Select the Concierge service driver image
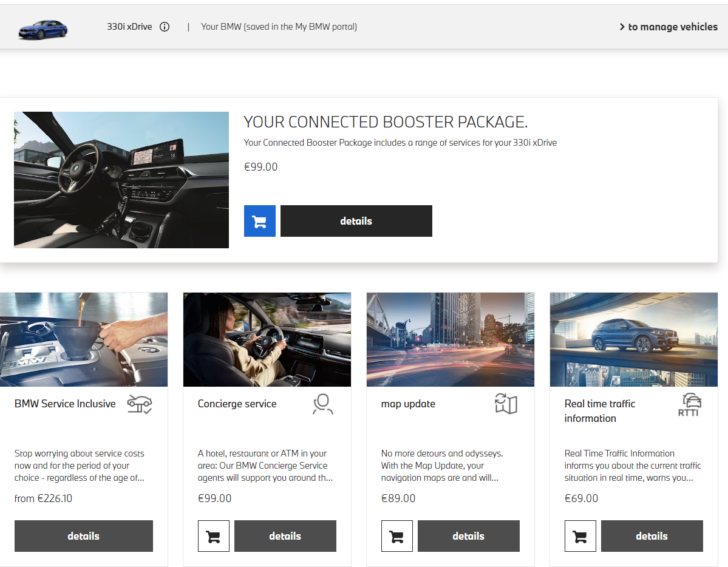This screenshot has width=728, height=567. [267, 339]
